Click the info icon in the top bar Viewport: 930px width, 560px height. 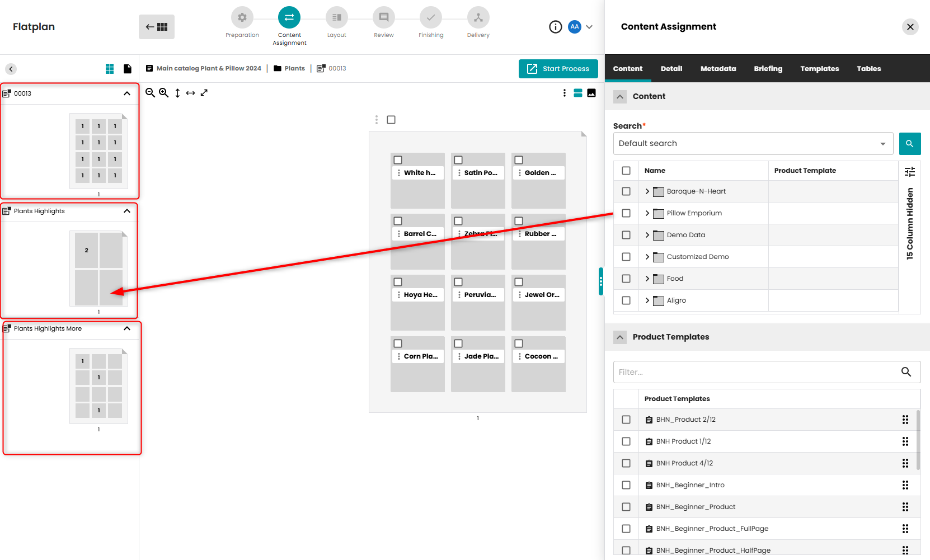pyautogui.click(x=556, y=26)
